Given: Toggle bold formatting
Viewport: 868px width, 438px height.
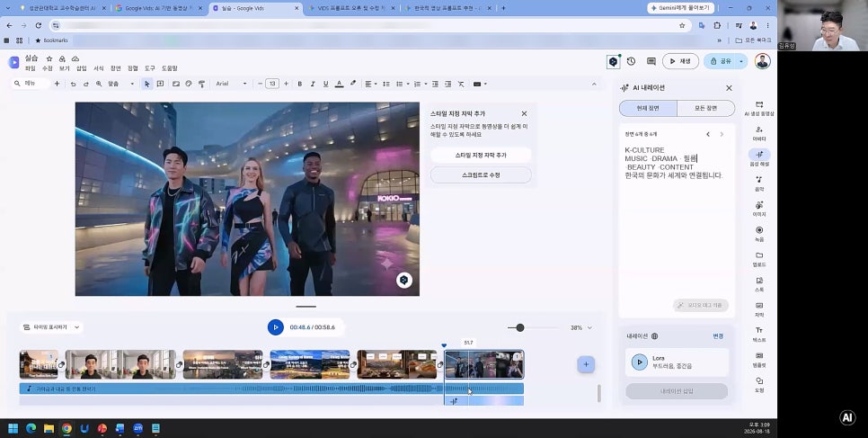Looking at the screenshot, I should pyautogui.click(x=299, y=84).
